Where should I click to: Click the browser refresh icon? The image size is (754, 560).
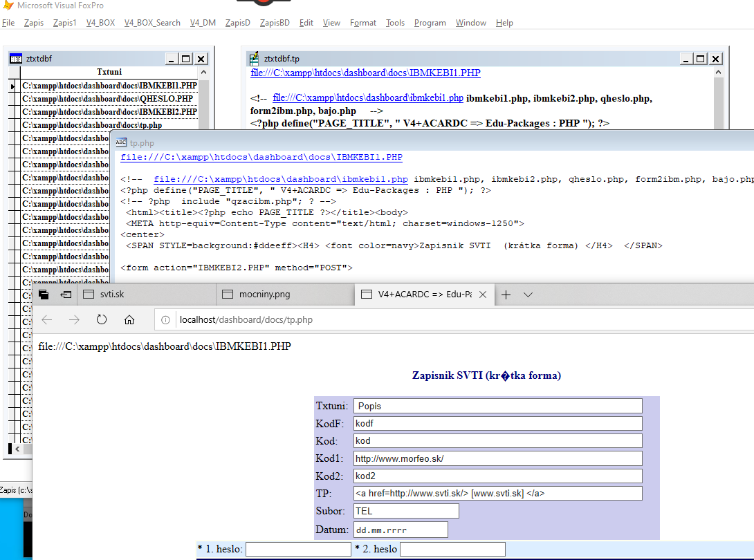[102, 319]
